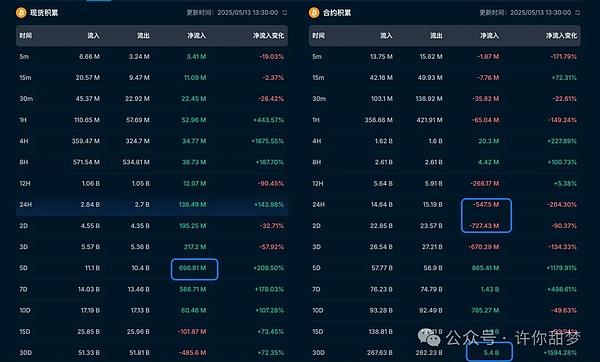Click change value +1179.91% in 合约积累
Screen dimensions: 600x362
click(x=562, y=268)
